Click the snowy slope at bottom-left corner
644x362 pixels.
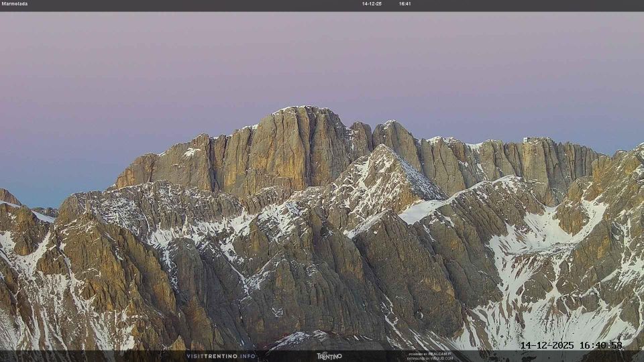click(x=13, y=328)
